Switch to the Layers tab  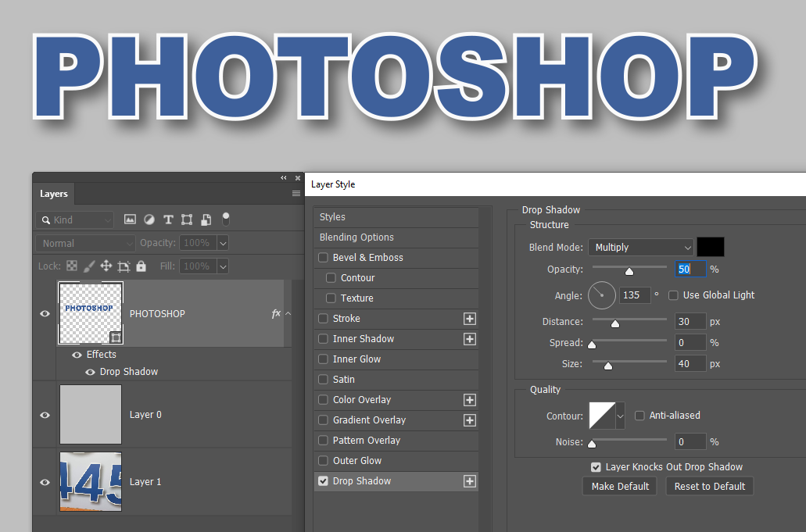point(52,194)
